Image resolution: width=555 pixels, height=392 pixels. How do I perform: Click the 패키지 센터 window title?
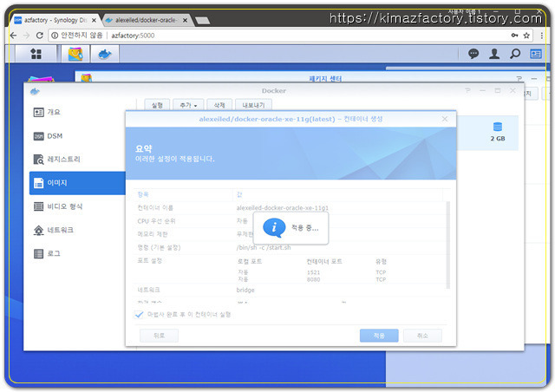tap(326, 79)
